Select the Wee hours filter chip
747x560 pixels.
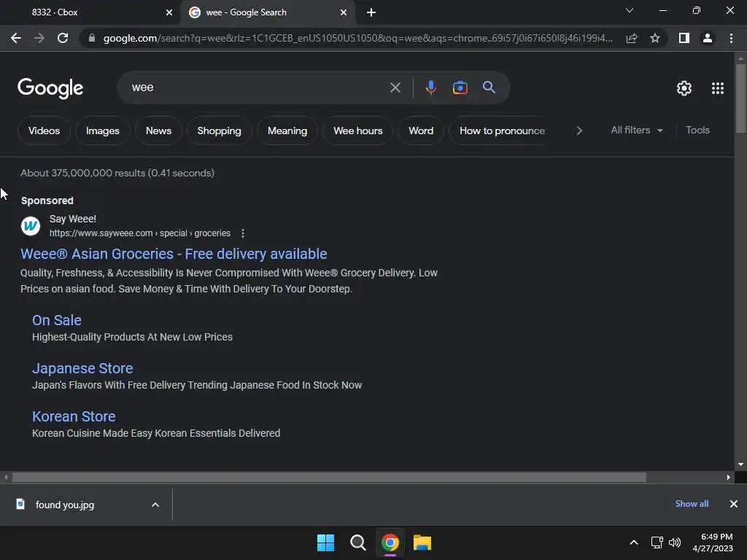pos(357,131)
